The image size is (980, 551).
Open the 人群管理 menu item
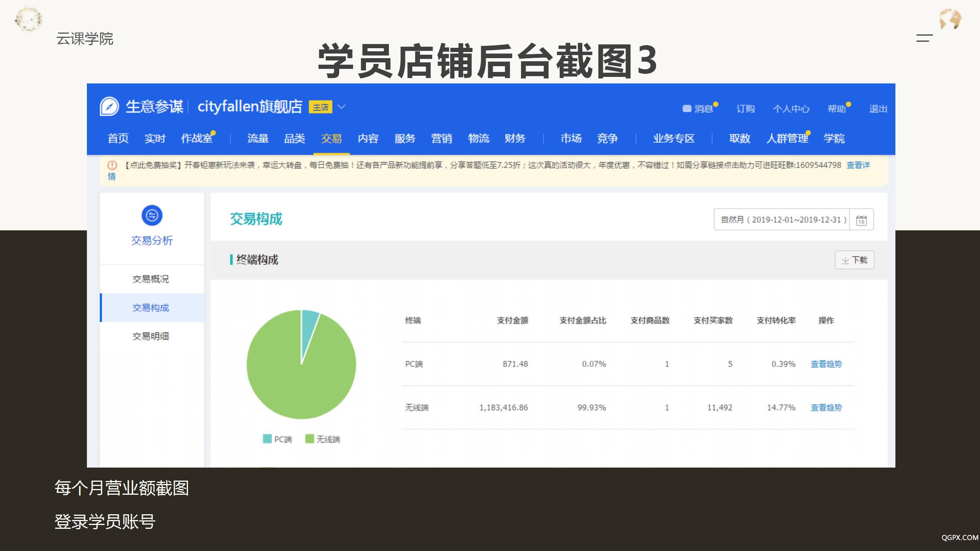click(x=787, y=138)
